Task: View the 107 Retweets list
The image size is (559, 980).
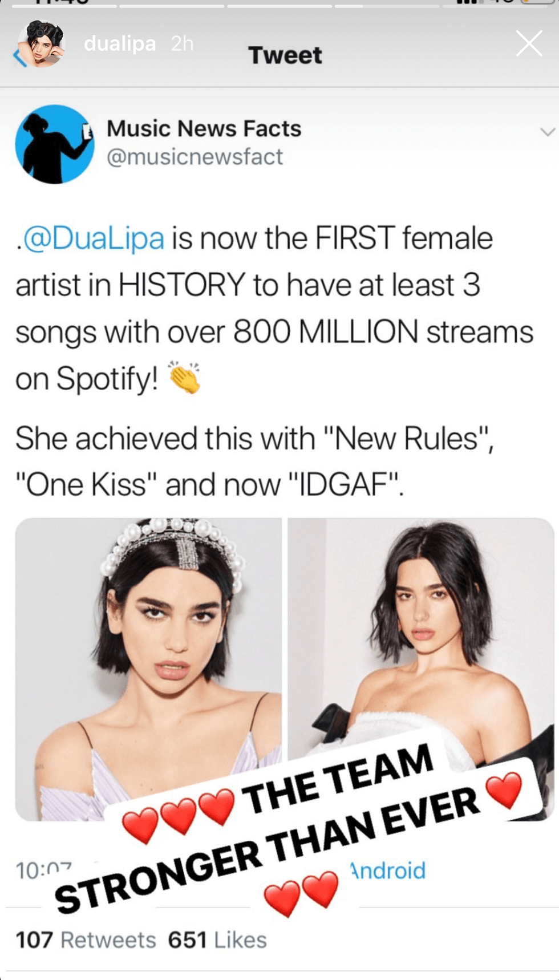Action: [x=86, y=940]
